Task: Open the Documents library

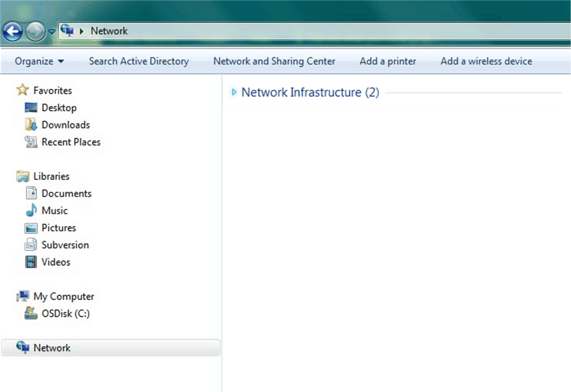Action: tap(67, 193)
